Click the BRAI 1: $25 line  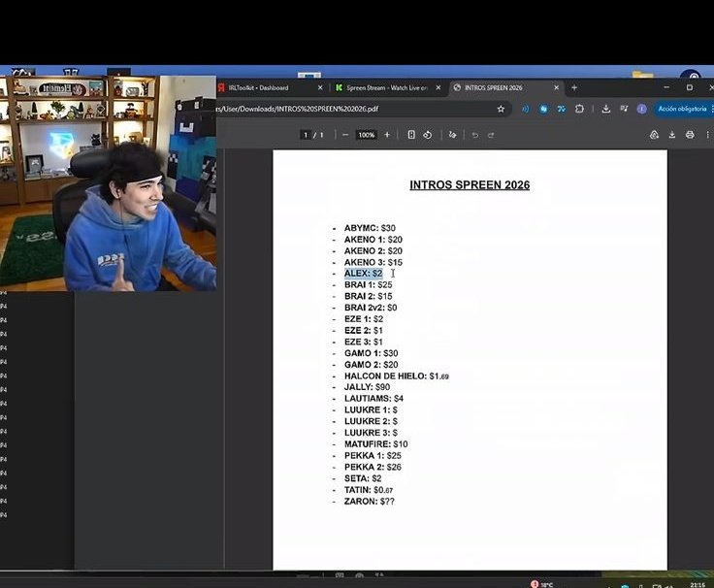(x=369, y=284)
